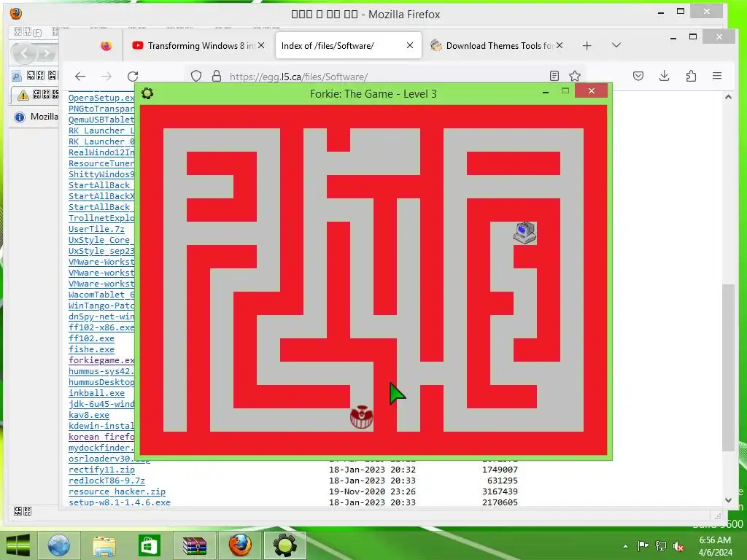Open rectify11.zip link
Viewport: 747px width, 560px height.
tap(101, 470)
